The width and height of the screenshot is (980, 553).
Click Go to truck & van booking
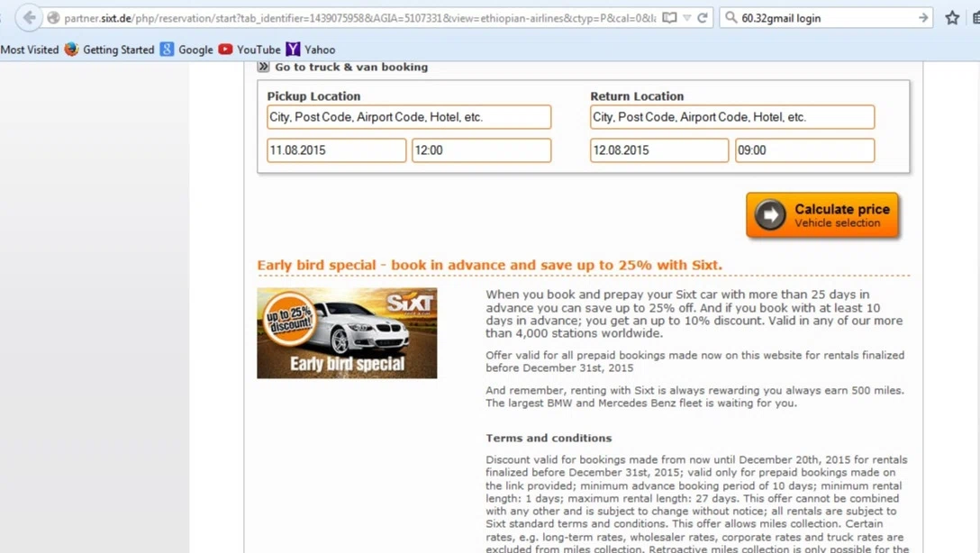point(351,67)
